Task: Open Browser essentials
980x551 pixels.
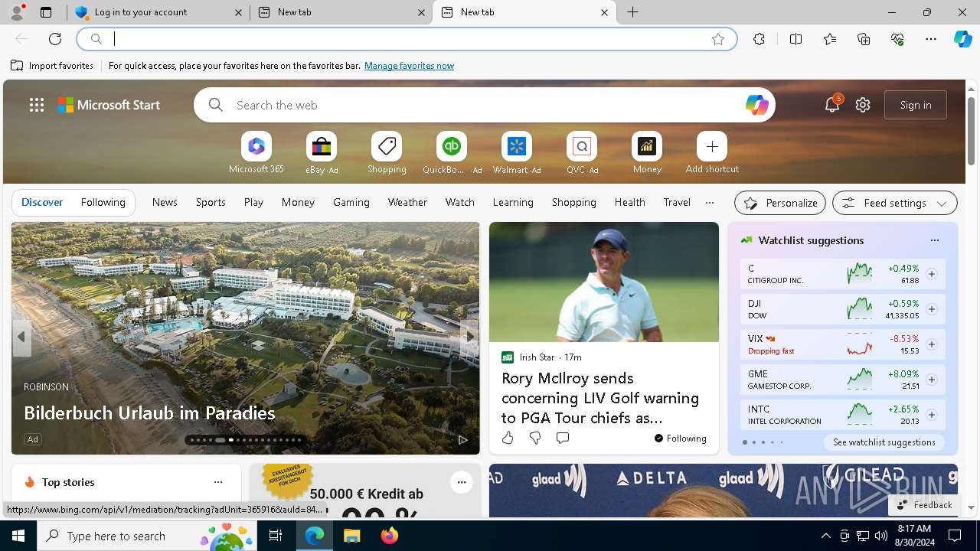Action: [897, 39]
